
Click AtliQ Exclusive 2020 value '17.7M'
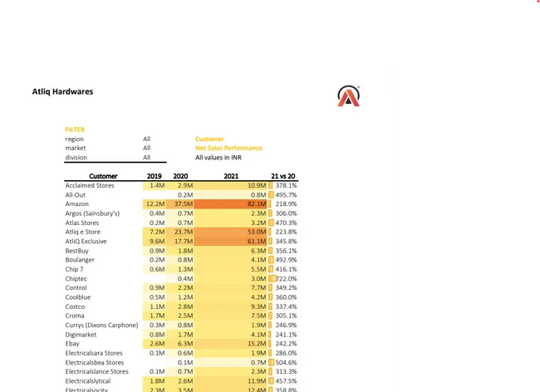[x=184, y=241]
